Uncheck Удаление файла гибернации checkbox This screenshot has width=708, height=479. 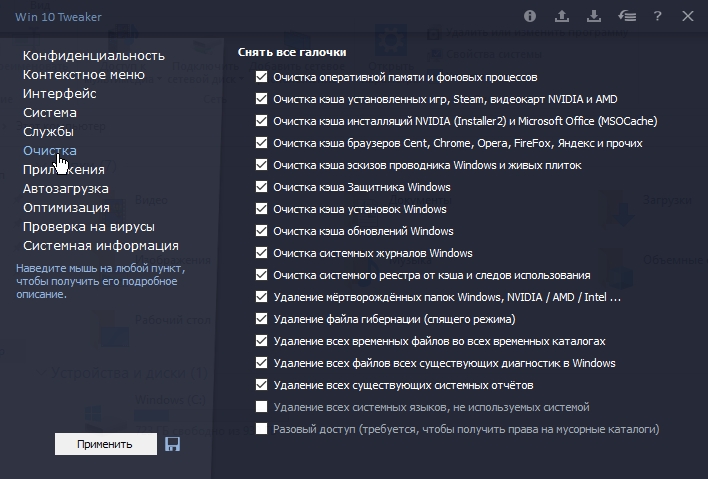click(261, 318)
